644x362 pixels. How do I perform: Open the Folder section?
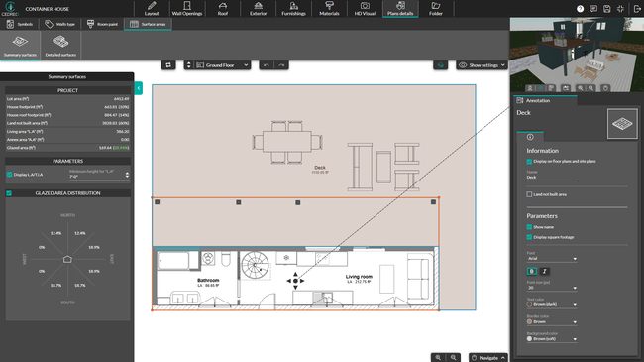(x=436, y=9)
